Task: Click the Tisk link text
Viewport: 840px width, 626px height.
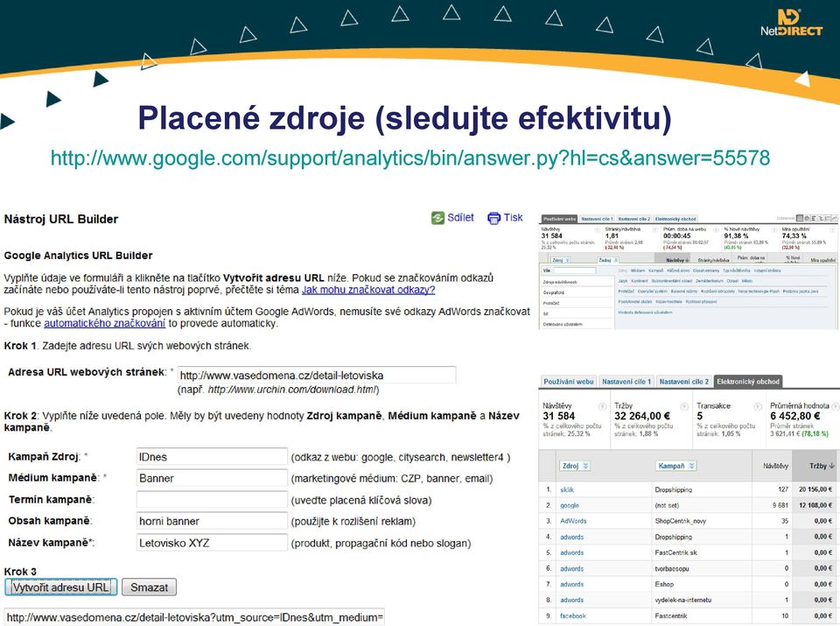Action: tap(514, 218)
